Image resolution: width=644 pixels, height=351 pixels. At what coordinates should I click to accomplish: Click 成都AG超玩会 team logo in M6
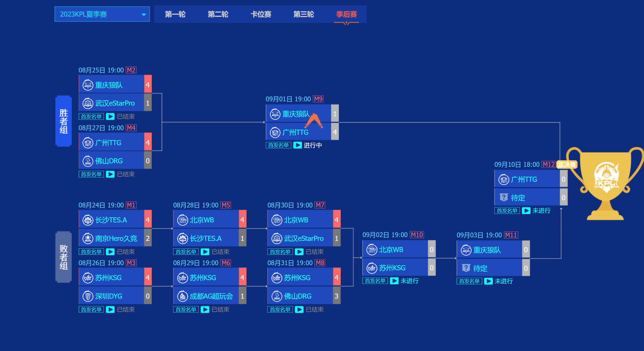pyautogui.click(x=183, y=296)
